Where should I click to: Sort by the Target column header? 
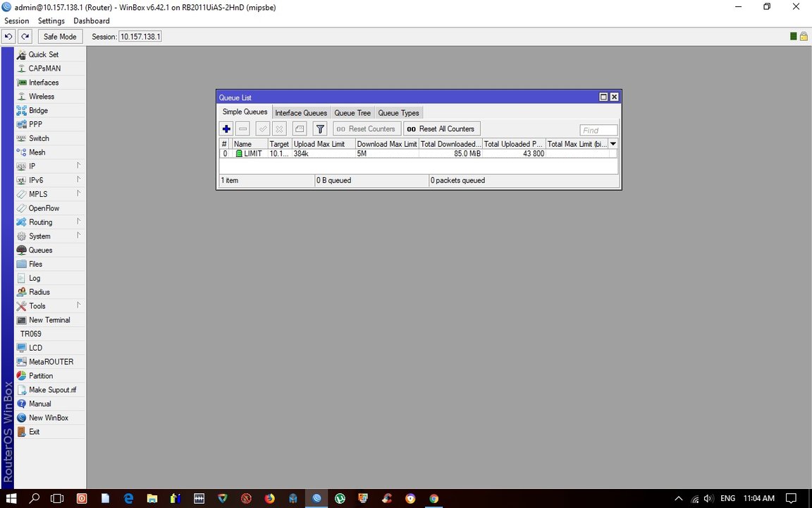280,144
